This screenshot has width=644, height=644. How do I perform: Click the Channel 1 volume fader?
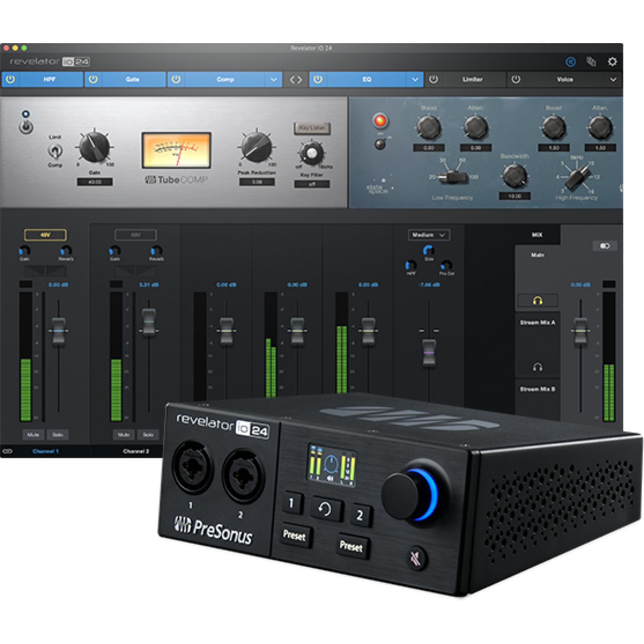click(58, 331)
